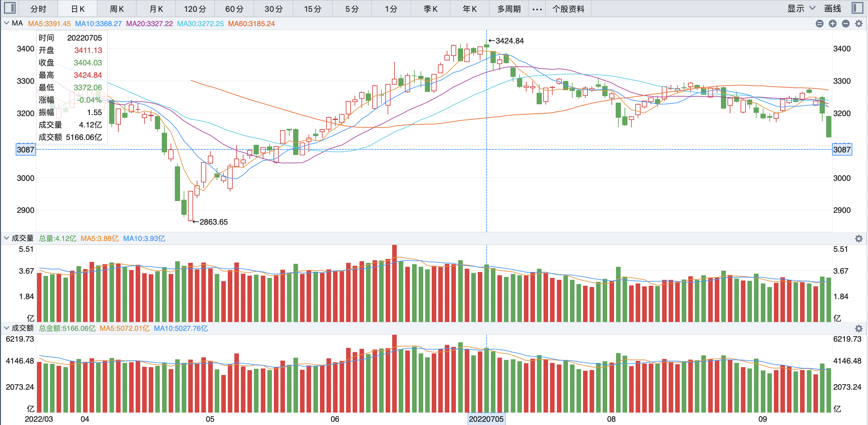868x425 pixels.
Task: Switch to 60分 period tab
Action: (234, 9)
